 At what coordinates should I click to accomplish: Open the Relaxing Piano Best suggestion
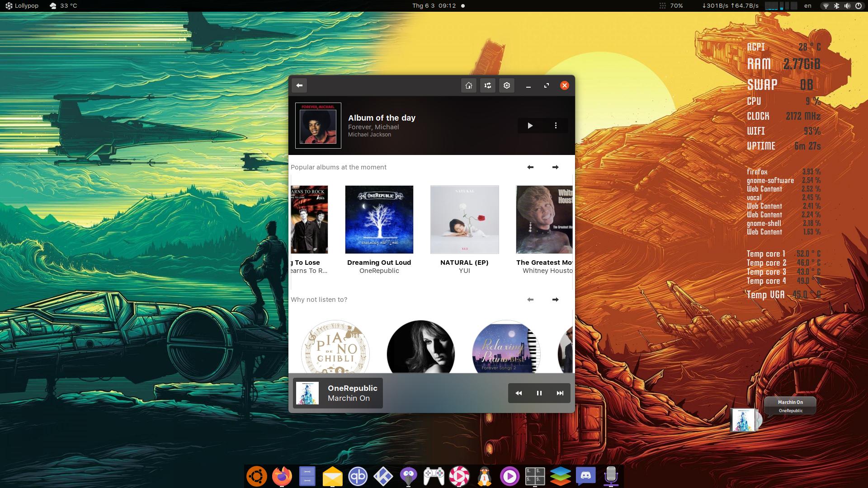506,347
